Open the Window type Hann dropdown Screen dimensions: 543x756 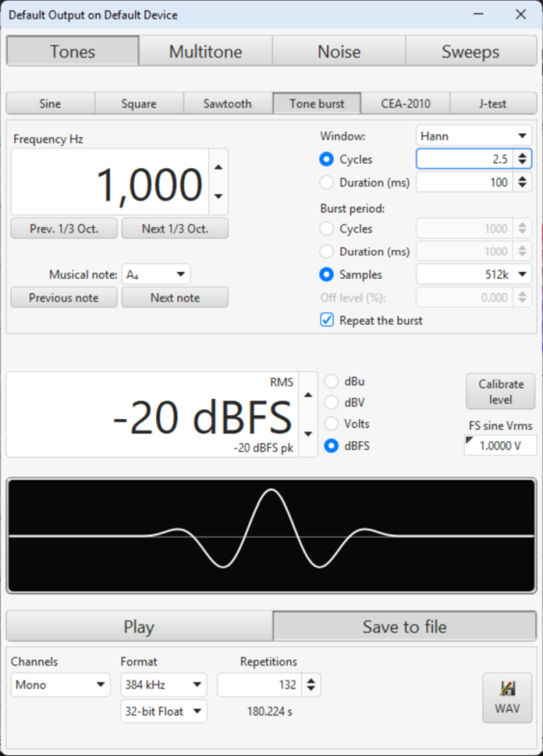[x=473, y=135]
